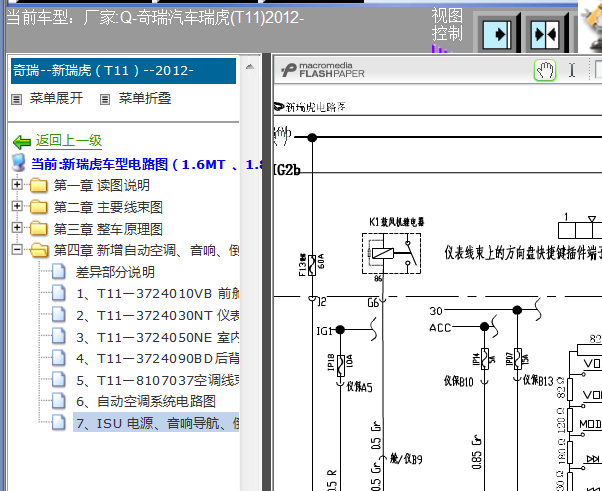Click the K1 鼓风机继电器 relay symbol
This screenshot has height=491, width=602.
pos(391,253)
